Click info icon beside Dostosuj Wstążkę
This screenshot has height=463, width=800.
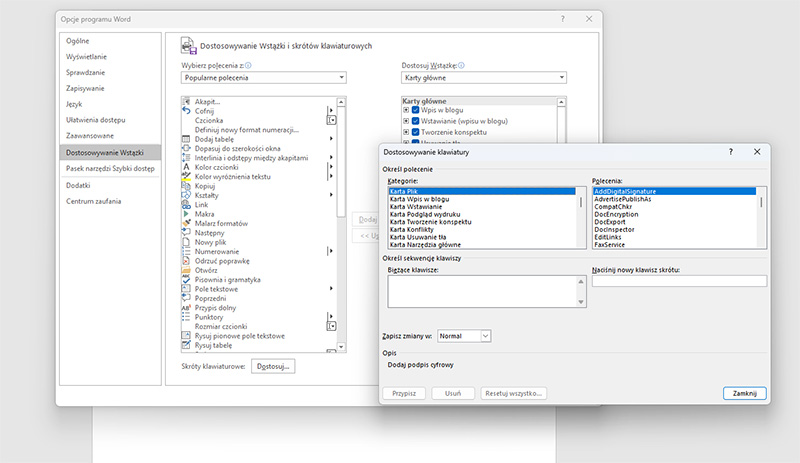coord(461,65)
